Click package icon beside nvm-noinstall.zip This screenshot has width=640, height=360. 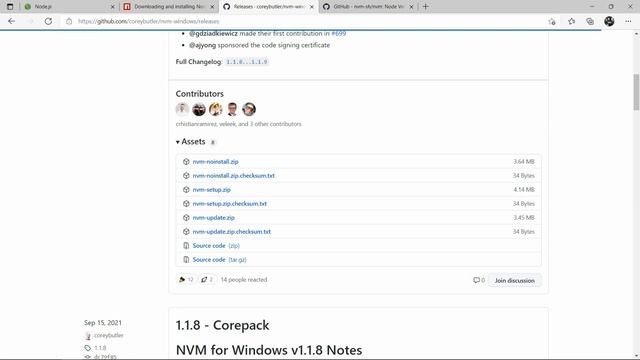pos(186,162)
